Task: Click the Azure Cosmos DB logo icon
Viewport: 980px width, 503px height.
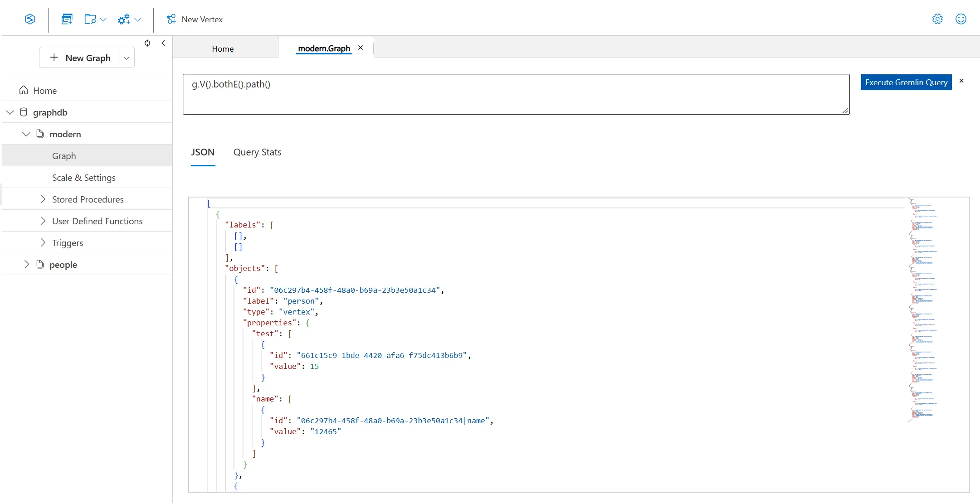Action: tap(30, 19)
